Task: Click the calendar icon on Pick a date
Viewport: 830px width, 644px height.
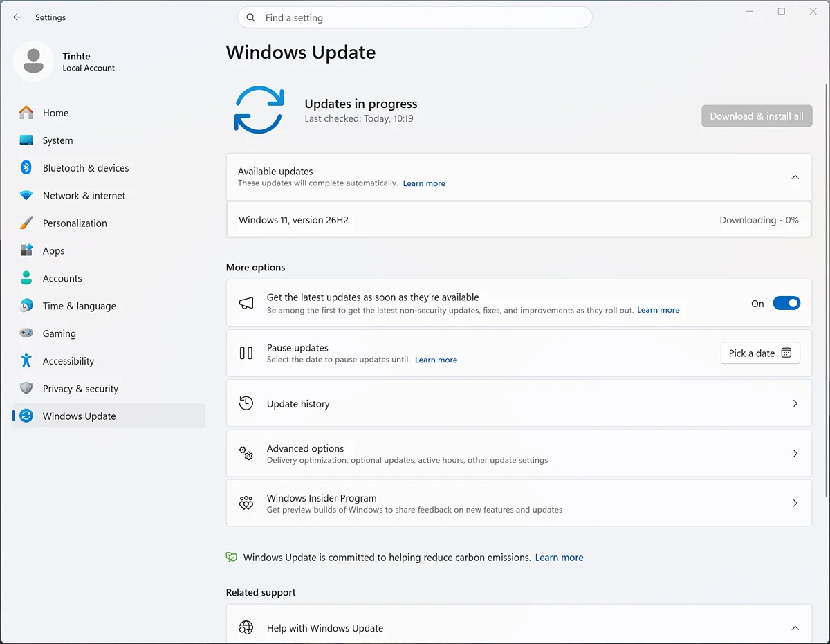Action: [786, 353]
